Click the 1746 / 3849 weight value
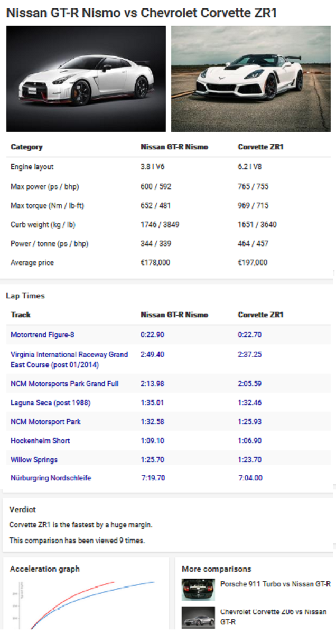Image resolution: width=336 pixels, height=644 pixels. 160,224
